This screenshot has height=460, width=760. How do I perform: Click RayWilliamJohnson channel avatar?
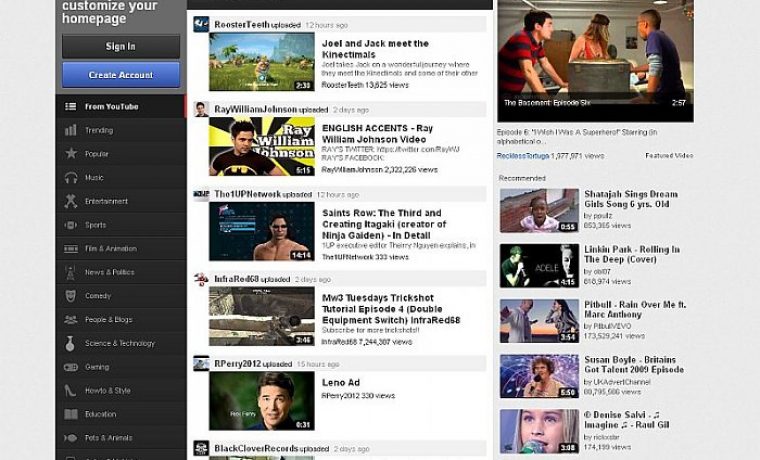(x=201, y=109)
